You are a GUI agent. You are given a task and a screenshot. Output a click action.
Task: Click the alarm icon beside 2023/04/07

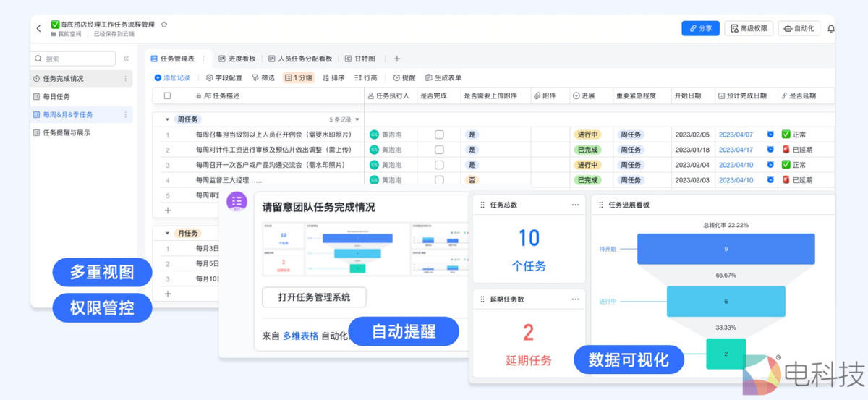(x=770, y=135)
